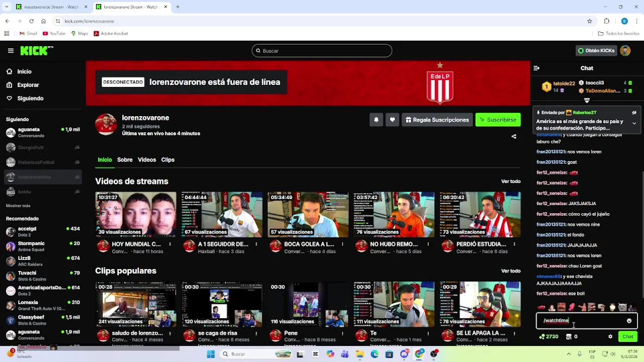Expand the pinned message chevron
644x362 pixels.
pos(634,123)
